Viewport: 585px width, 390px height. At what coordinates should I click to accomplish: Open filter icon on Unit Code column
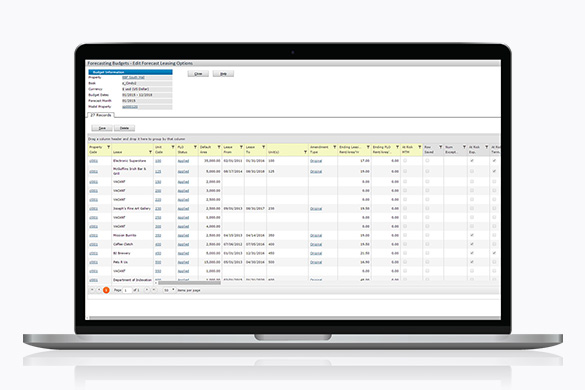tap(173, 147)
